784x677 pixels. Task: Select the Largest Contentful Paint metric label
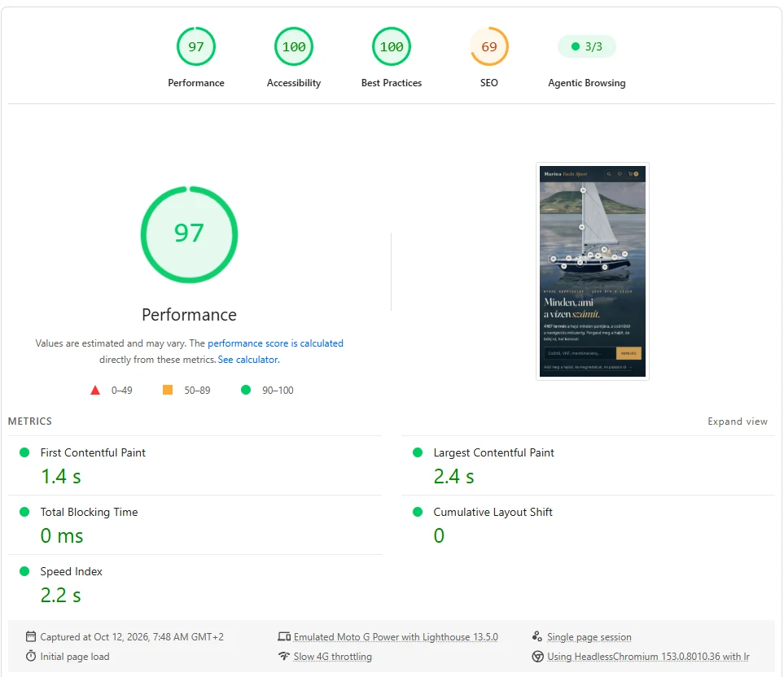coord(493,452)
